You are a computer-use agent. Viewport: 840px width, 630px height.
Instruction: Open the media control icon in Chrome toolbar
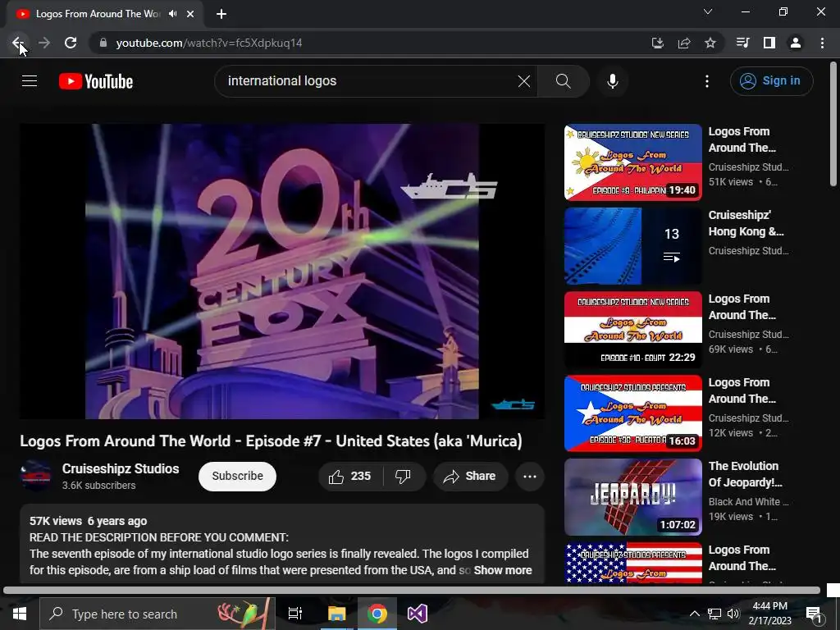tap(742, 43)
